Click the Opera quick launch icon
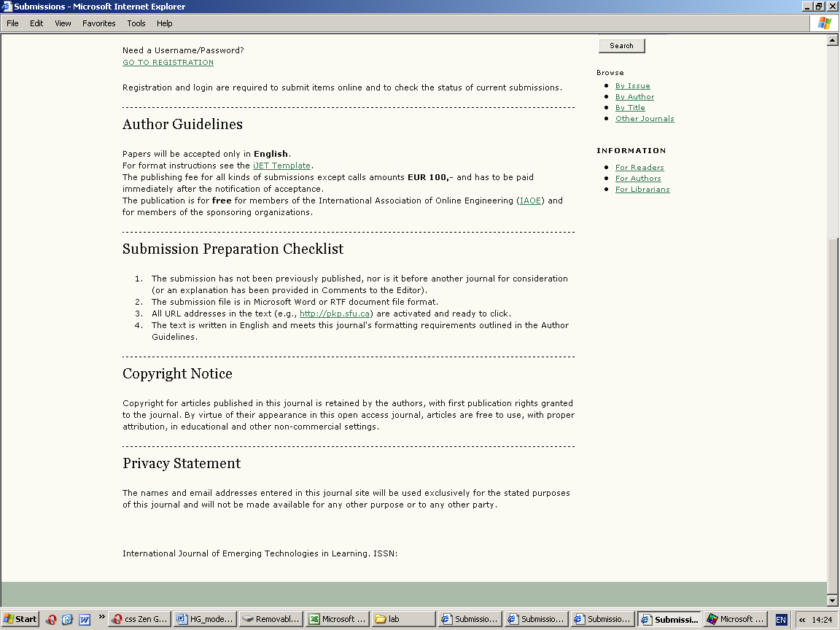 click(51, 619)
